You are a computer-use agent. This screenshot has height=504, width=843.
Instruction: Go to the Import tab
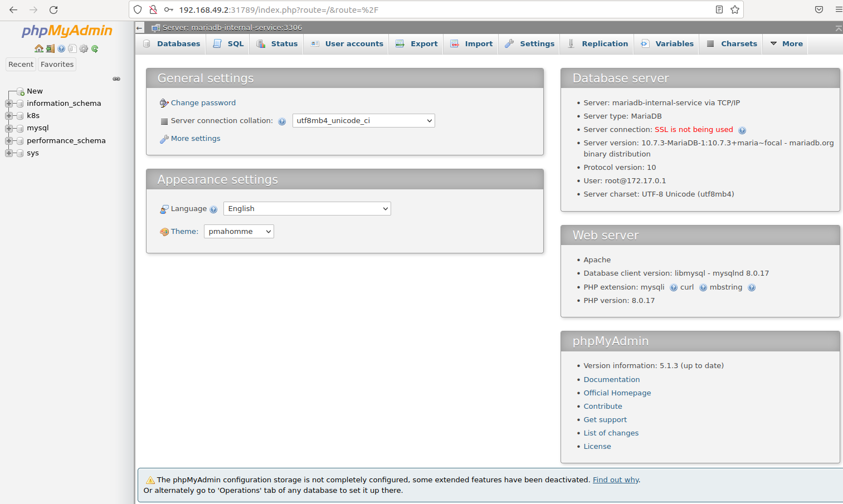471,44
